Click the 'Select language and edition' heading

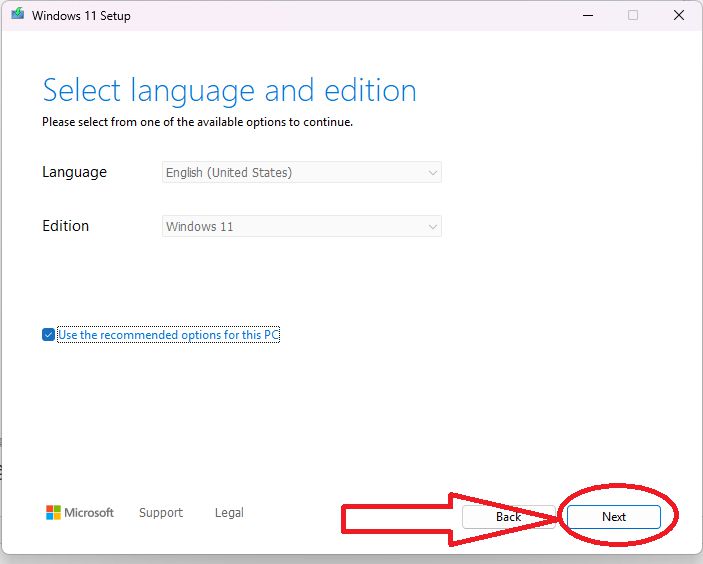229,91
